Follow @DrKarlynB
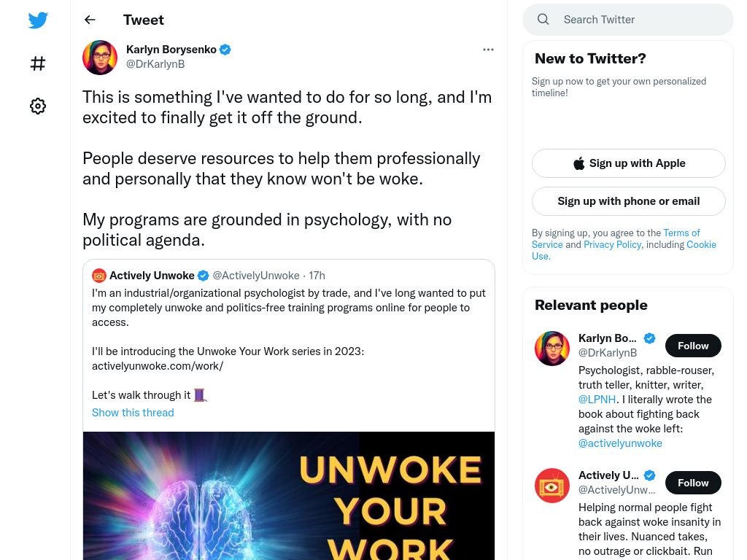This screenshot has width=747, height=560. click(693, 346)
